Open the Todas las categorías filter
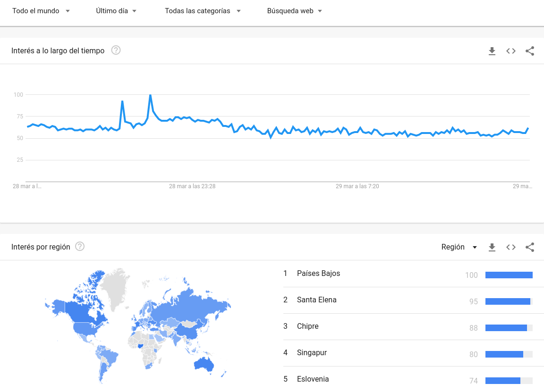This screenshot has height=392, width=544. [203, 10]
